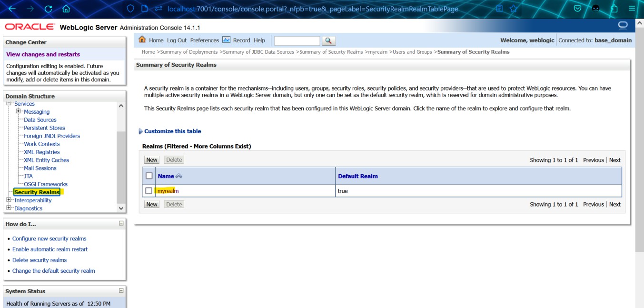Bookmark this page with the star icon
Image resolution: width=644 pixels, height=308 pixels.
point(513,9)
